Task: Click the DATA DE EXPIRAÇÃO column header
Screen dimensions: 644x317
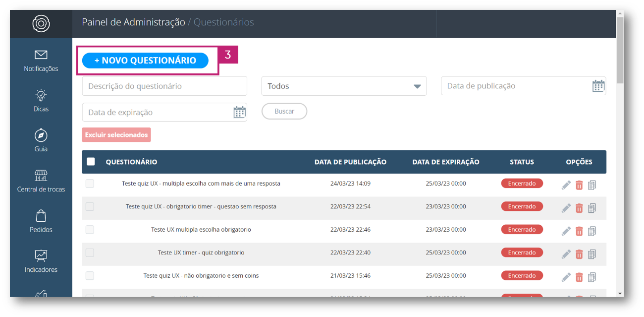Action: click(x=446, y=162)
